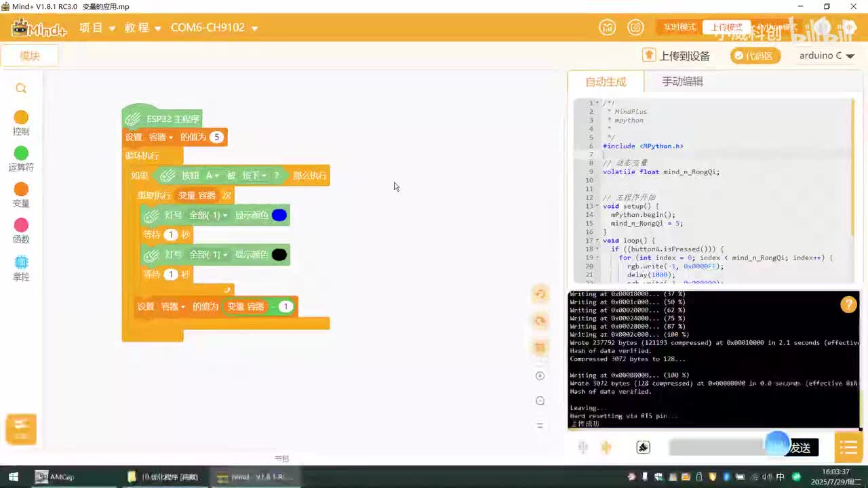Undo the last workspace action
This screenshot has height=488, width=868.
click(x=540, y=293)
